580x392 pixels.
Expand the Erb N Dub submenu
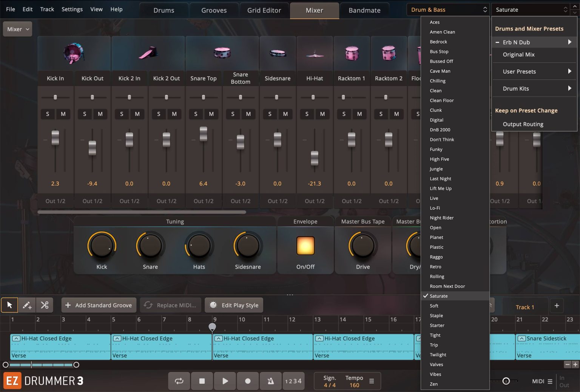[534, 42]
